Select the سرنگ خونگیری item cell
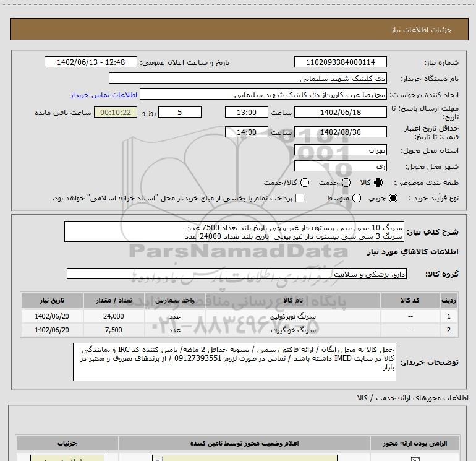This screenshot has width=476, height=461. click(293, 330)
